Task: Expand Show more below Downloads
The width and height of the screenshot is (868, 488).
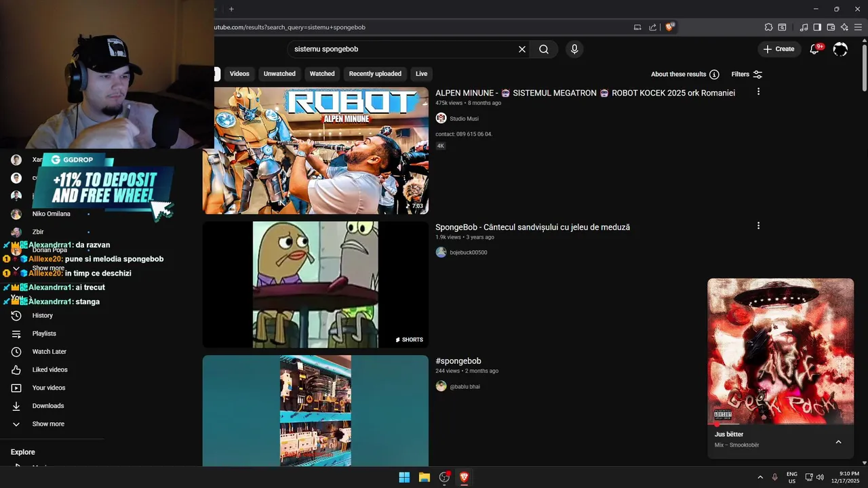Action: 47,424
